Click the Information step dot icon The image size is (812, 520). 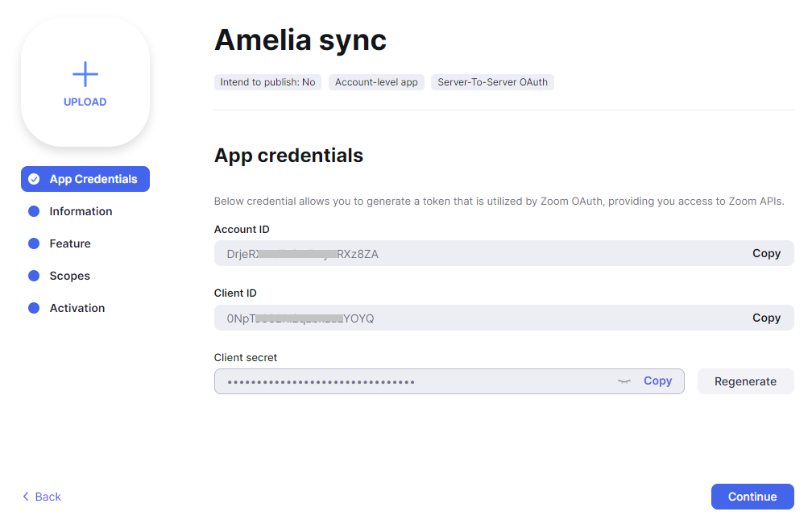(34, 211)
